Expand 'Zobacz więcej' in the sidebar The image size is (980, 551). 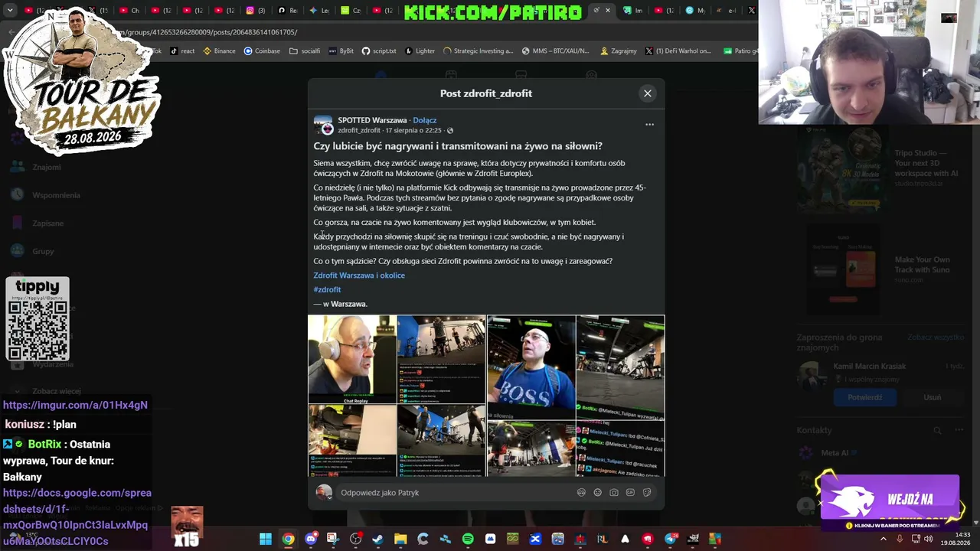point(56,391)
